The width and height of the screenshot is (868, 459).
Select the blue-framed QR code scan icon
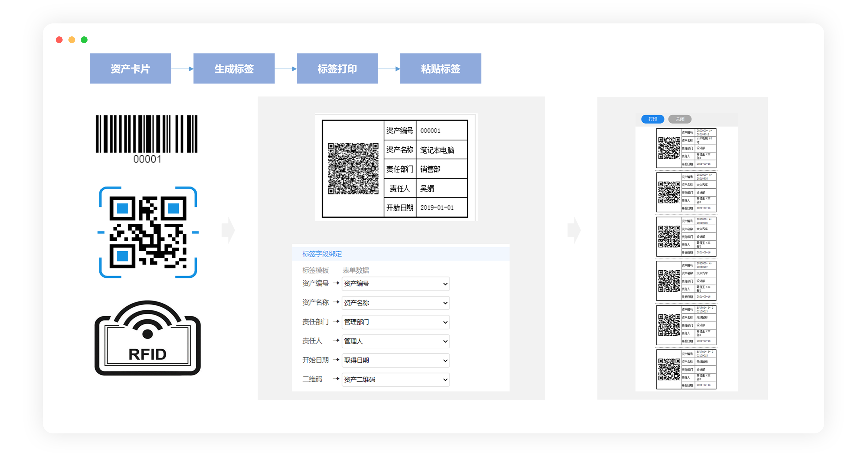click(x=148, y=232)
